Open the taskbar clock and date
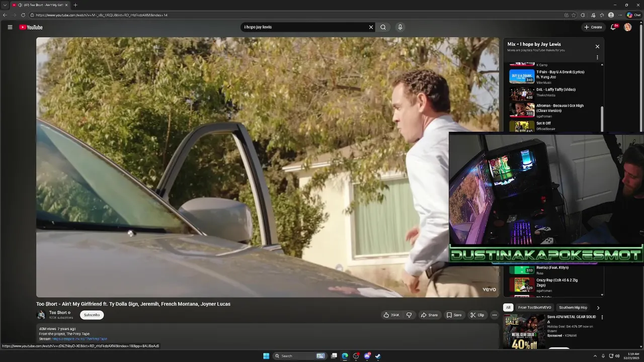 (632, 356)
